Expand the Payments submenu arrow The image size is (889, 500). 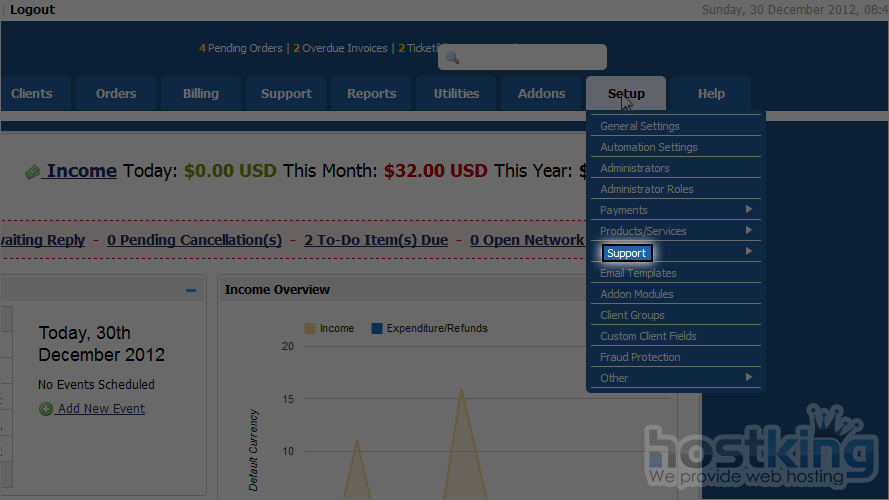tap(748, 210)
